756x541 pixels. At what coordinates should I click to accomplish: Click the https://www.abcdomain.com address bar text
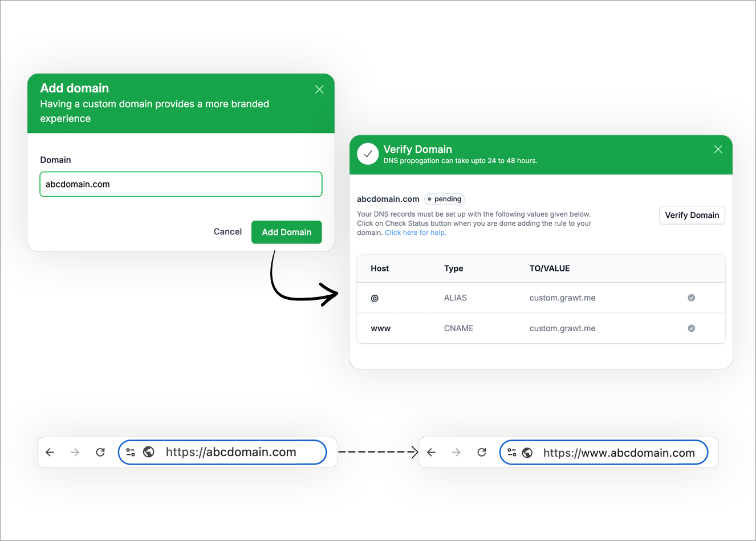click(x=619, y=453)
